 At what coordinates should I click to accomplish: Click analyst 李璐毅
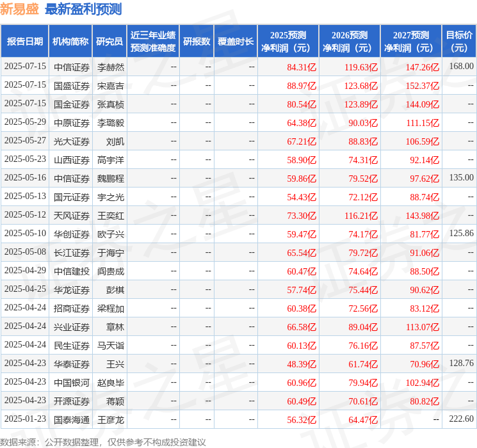pos(111,123)
